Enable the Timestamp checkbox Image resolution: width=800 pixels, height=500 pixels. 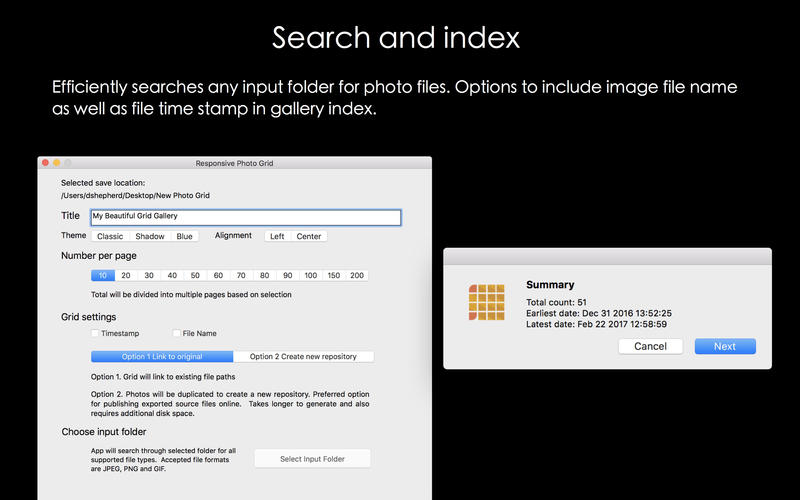click(95, 333)
